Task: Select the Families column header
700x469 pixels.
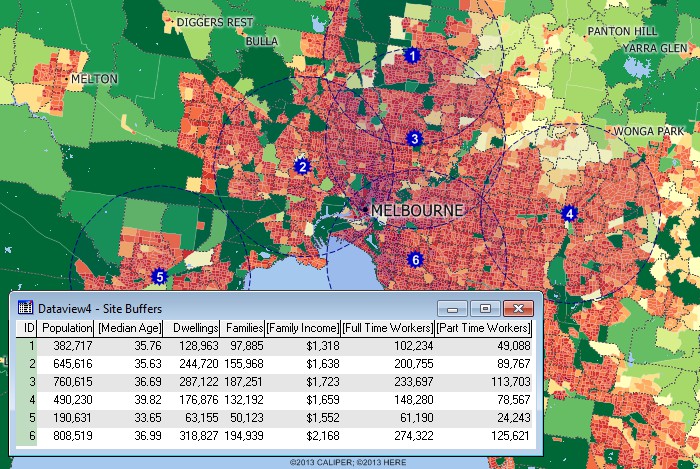Action: tap(244, 328)
